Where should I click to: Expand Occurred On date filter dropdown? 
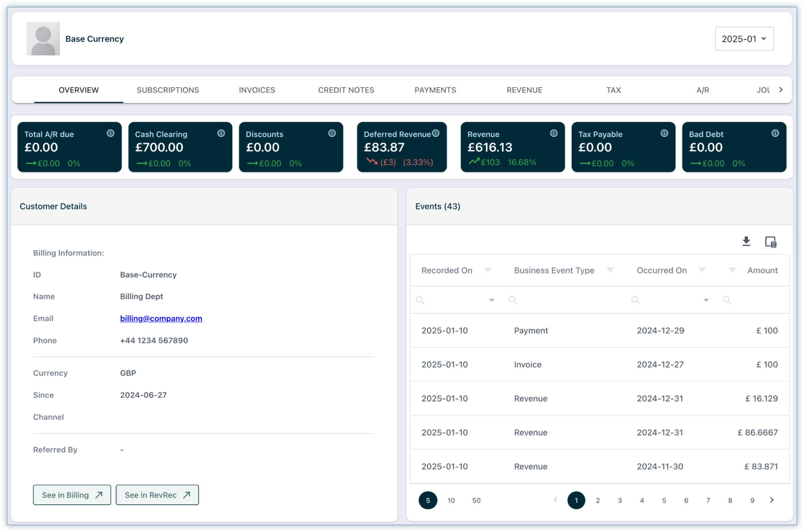click(706, 300)
